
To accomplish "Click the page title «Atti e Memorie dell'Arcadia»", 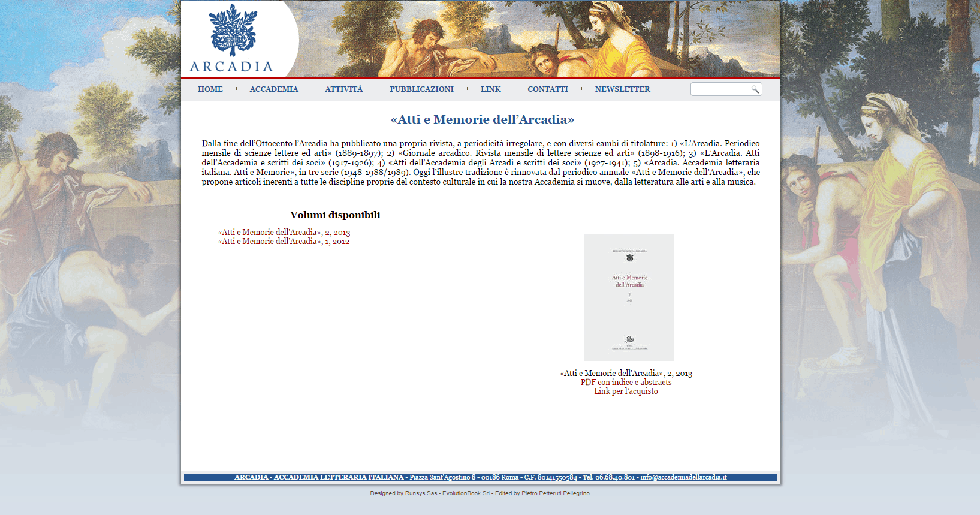I will point(483,119).
